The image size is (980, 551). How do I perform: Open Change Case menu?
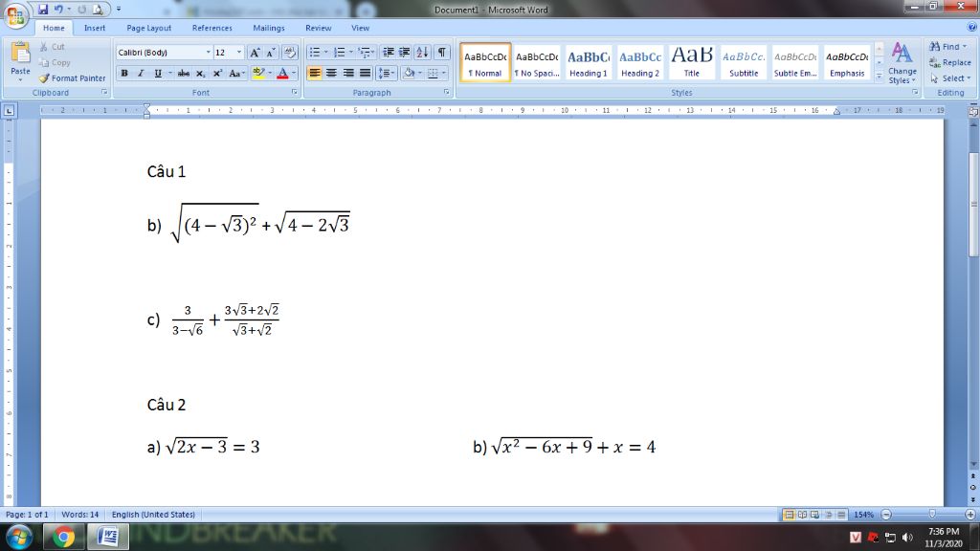pyautogui.click(x=236, y=73)
